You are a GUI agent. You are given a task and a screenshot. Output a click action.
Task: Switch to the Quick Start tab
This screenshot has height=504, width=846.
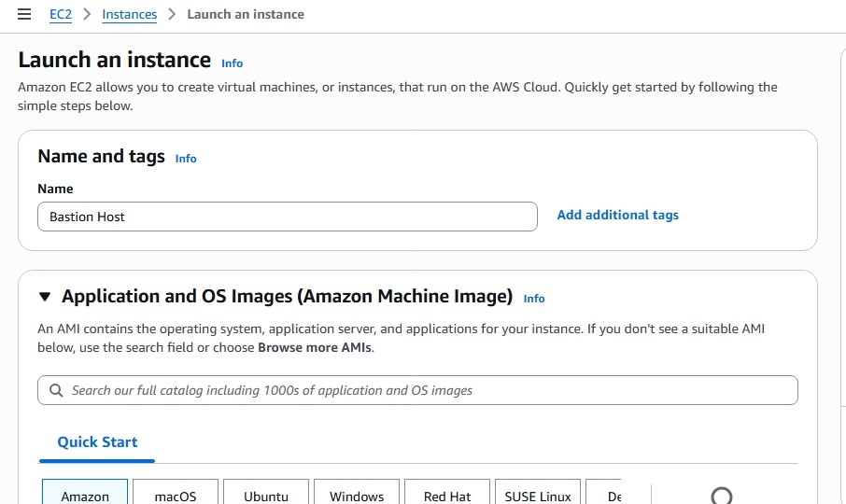[x=97, y=442]
